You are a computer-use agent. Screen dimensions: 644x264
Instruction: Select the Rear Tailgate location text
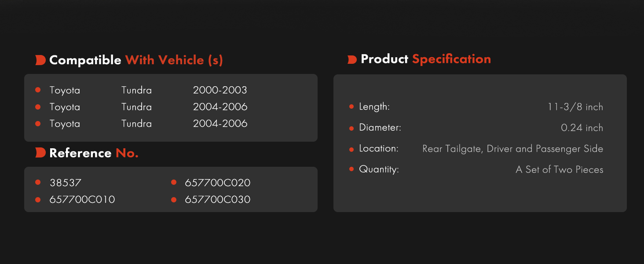(x=512, y=149)
